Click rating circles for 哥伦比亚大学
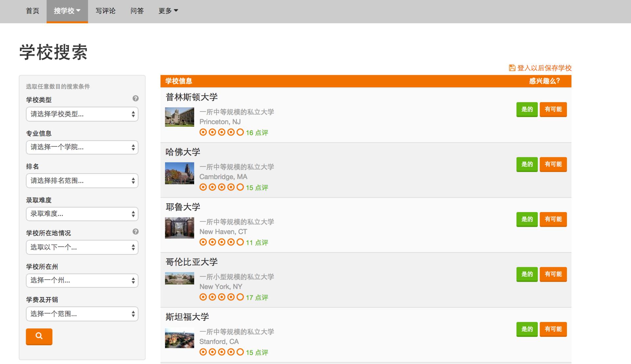This screenshot has height=364, width=631. click(x=222, y=297)
